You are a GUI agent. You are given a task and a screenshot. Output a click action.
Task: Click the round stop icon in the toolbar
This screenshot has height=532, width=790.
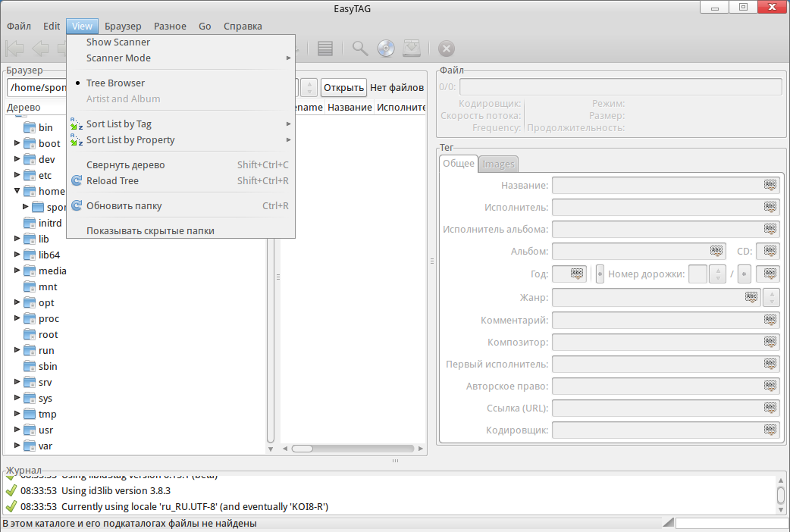coord(447,49)
